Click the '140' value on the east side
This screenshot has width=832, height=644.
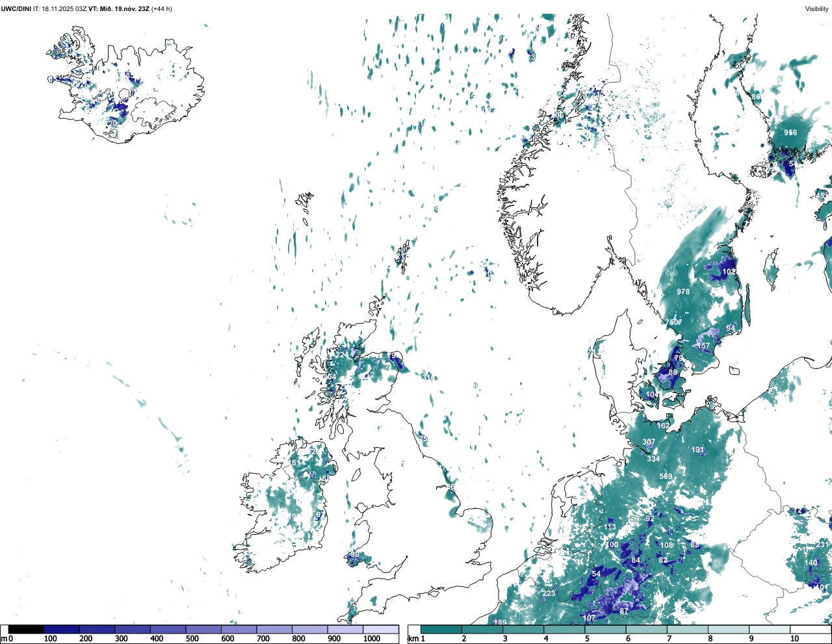point(811,563)
